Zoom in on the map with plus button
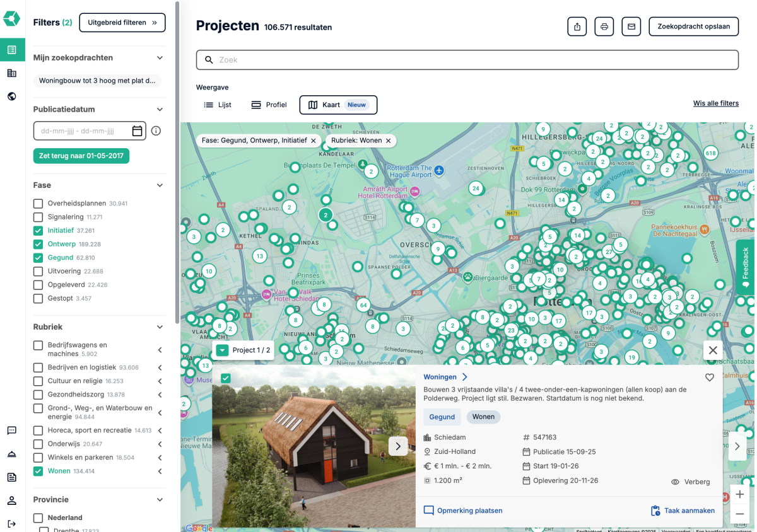The width and height of the screenshot is (757, 532). pyautogui.click(x=739, y=494)
